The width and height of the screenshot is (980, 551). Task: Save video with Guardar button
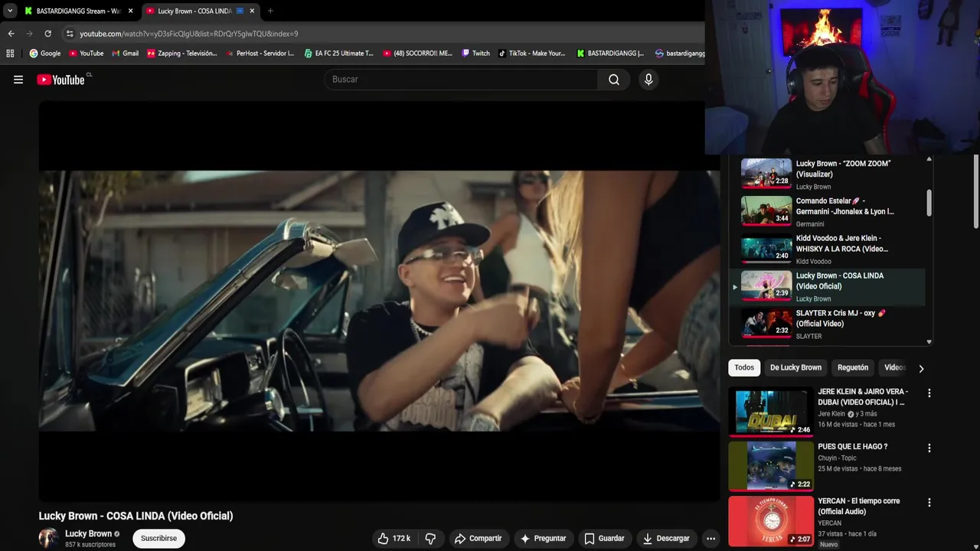point(604,539)
